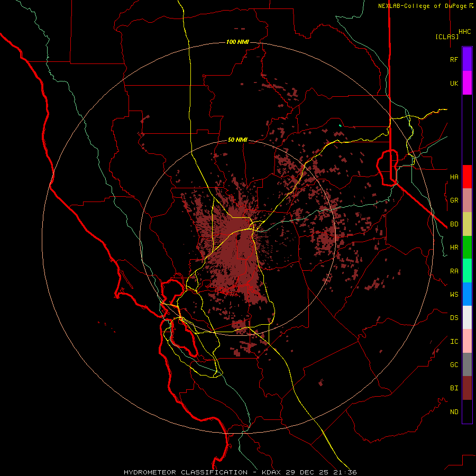The height and width of the screenshot is (476, 476).
Task: Click the IC legend label
Action: pyautogui.click(x=454, y=342)
